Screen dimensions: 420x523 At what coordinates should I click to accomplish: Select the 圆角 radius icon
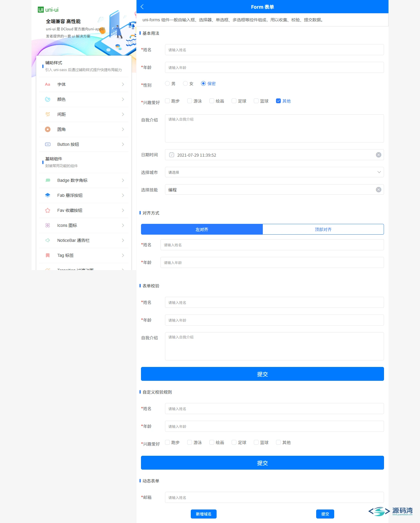pyautogui.click(x=47, y=129)
